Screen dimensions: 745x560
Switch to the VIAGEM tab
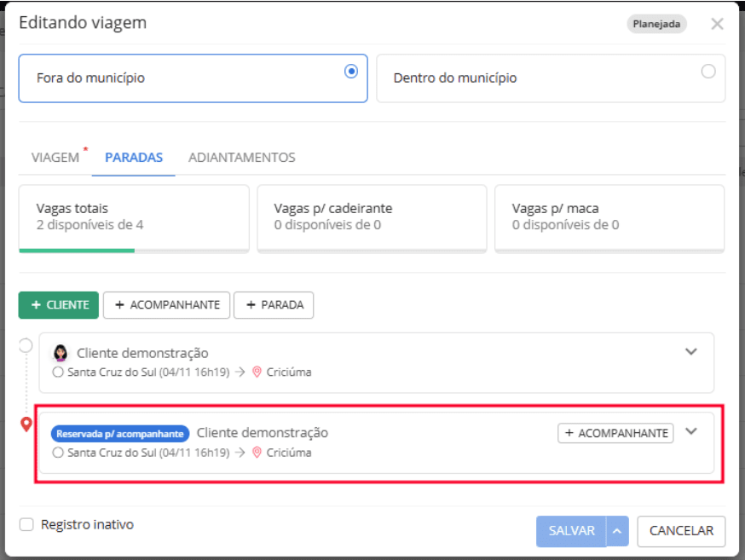(x=55, y=158)
